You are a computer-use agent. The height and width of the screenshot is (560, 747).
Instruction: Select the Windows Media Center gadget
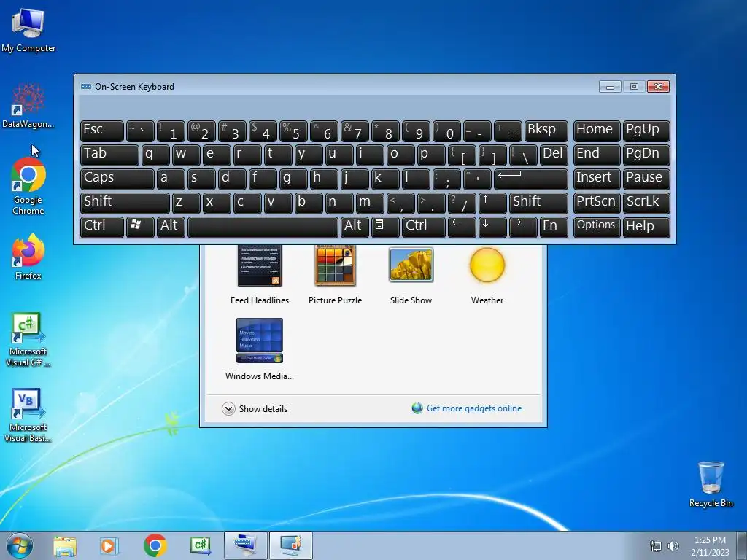(x=260, y=349)
